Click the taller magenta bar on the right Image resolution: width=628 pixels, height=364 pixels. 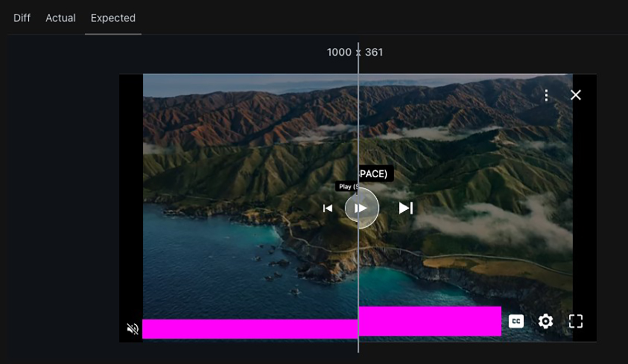[x=430, y=321]
